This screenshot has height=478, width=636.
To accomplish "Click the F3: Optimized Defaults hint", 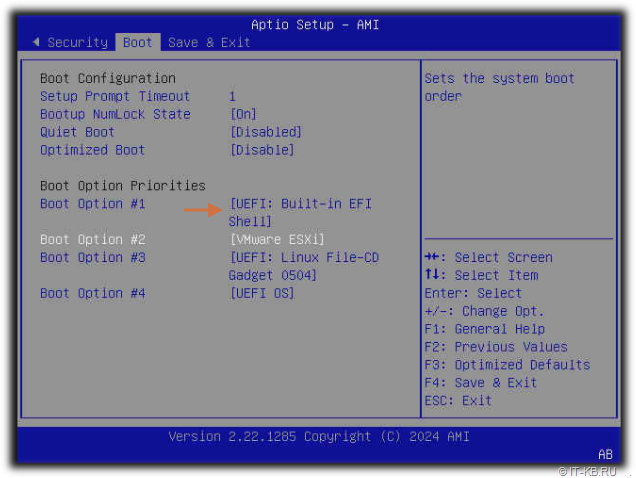I will point(507,364).
